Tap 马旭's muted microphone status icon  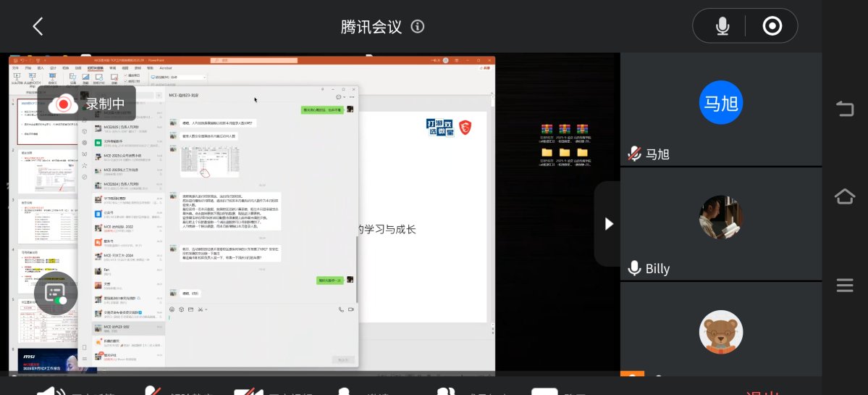[634, 154]
